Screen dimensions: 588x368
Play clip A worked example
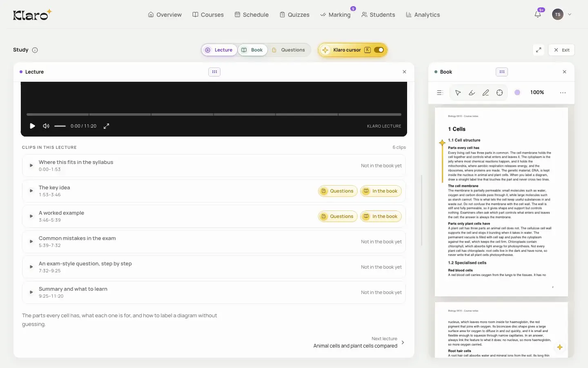click(31, 216)
